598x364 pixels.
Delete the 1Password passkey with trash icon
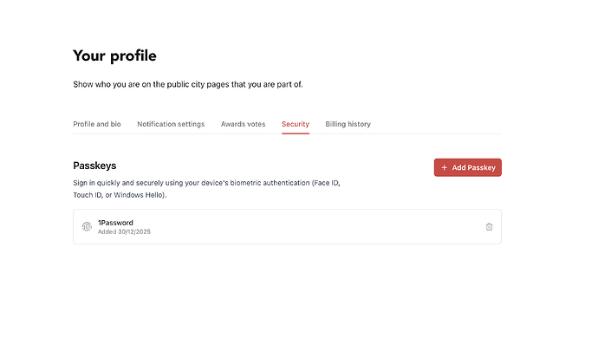[x=489, y=226]
